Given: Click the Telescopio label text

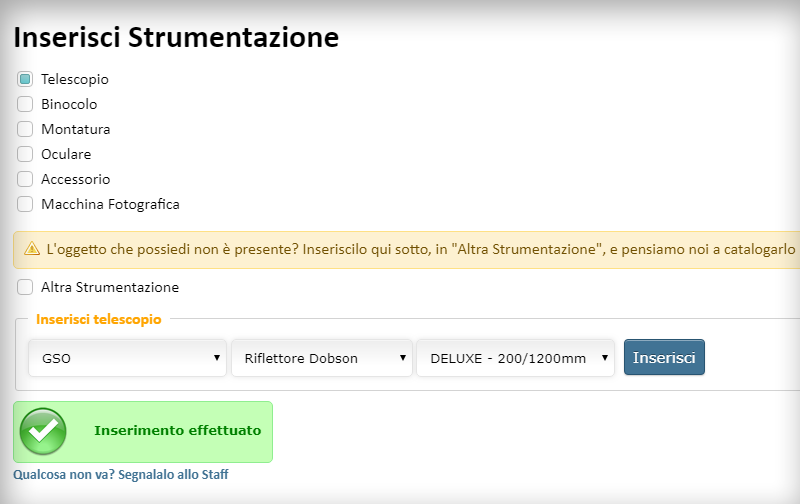Looking at the screenshot, I should click(x=75, y=80).
